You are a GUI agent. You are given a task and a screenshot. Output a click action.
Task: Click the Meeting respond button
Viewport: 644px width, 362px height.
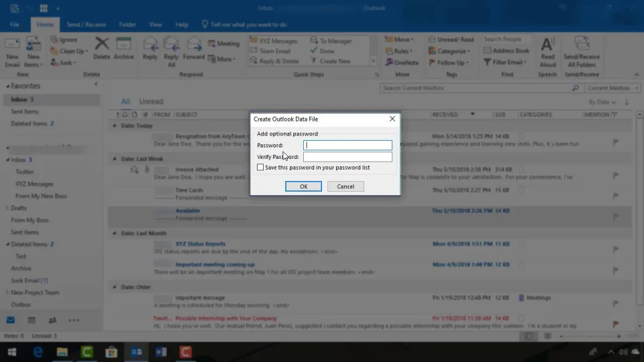point(224,44)
